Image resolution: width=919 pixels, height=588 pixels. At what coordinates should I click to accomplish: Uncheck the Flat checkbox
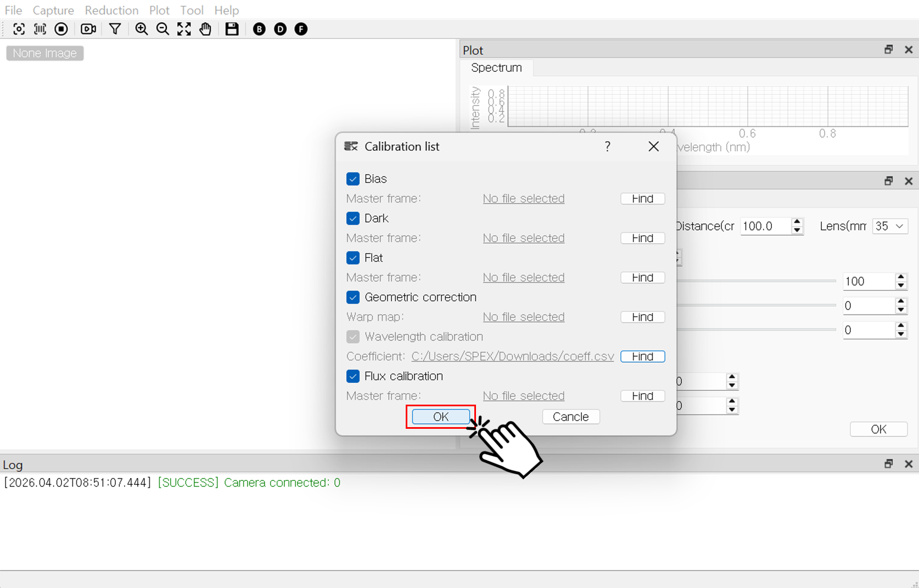(x=353, y=258)
